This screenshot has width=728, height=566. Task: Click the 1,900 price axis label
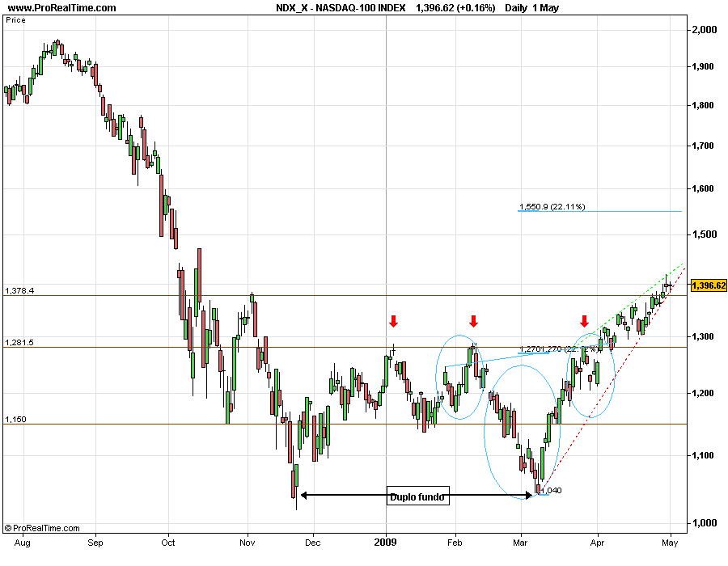703,66
